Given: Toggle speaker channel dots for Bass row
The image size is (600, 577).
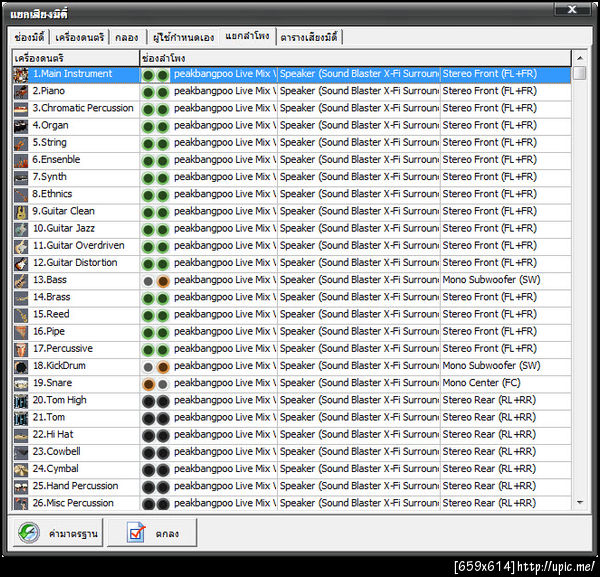Looking at the screenshot, I should pyautogui.click(x=155, y=281).
